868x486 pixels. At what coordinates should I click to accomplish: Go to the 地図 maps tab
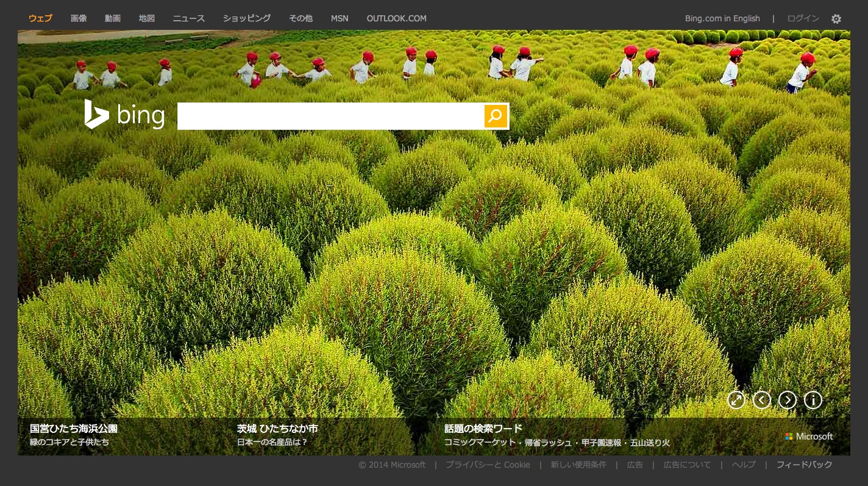point(147,18)
